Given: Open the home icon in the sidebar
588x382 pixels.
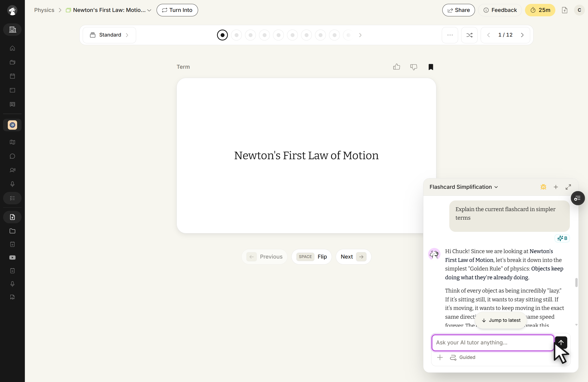Looking at the screenshot, I should [x=12, y=48].
